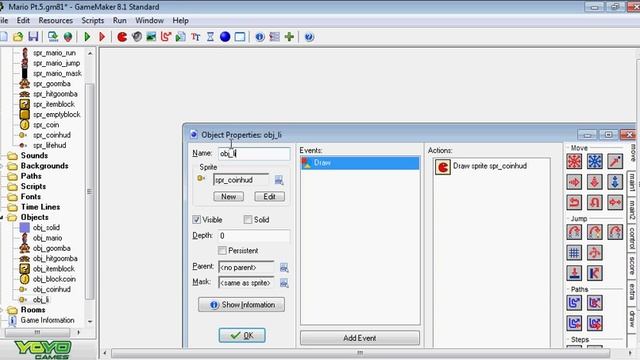
Task: Open extension packages green plus icon
Action: (289, 37)
